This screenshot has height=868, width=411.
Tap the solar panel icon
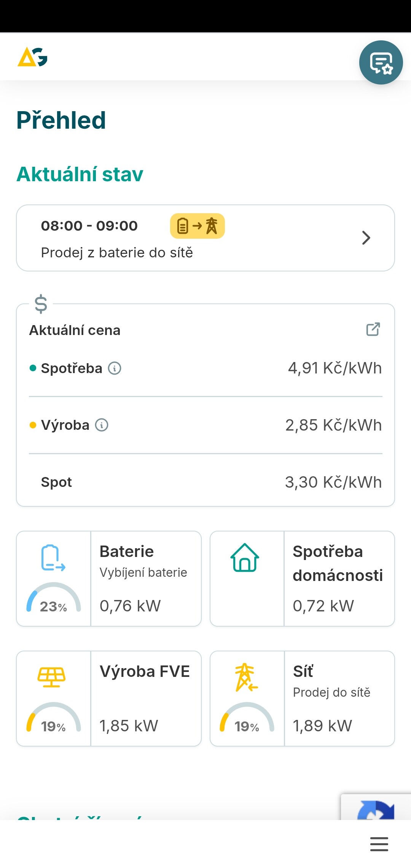[x=51, y=677]
